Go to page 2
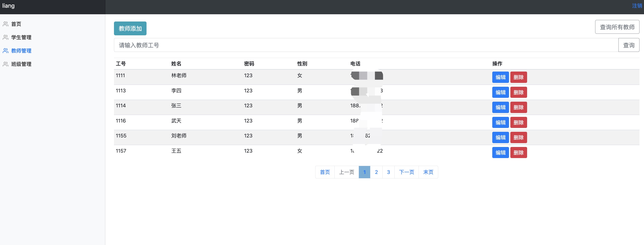Viewport: 644px width, 245px height. [376, 172]
